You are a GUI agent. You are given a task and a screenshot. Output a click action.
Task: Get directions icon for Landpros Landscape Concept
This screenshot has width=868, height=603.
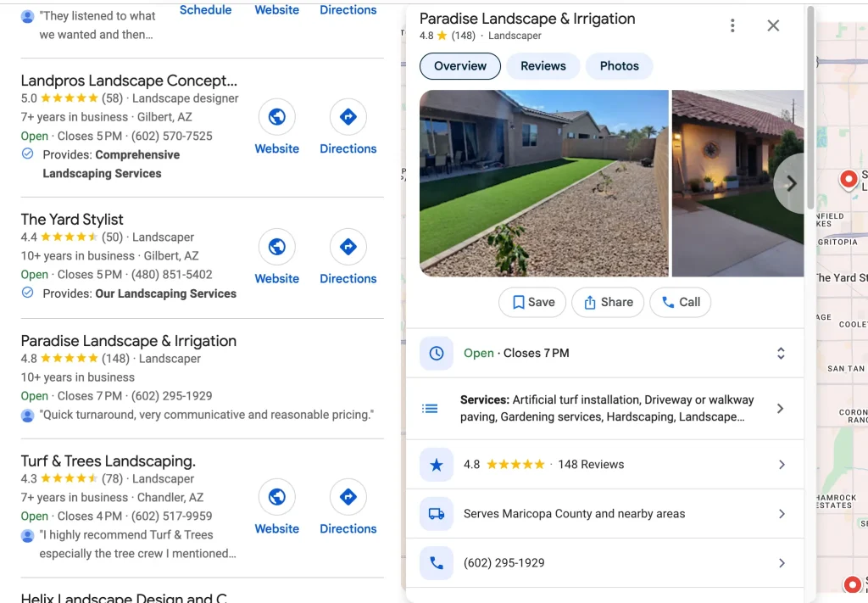(348, 117)
